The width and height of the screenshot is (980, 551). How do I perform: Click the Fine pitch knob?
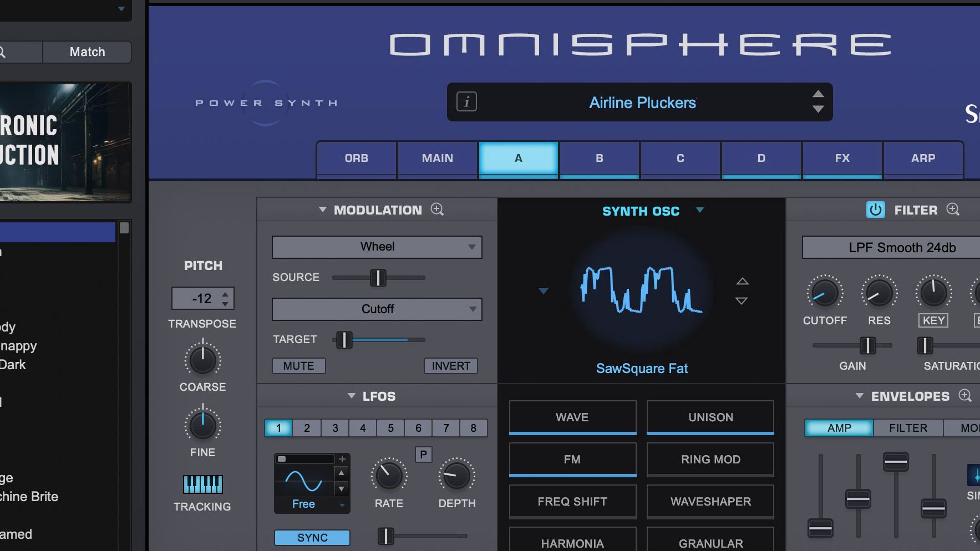[x=203, y=425]
